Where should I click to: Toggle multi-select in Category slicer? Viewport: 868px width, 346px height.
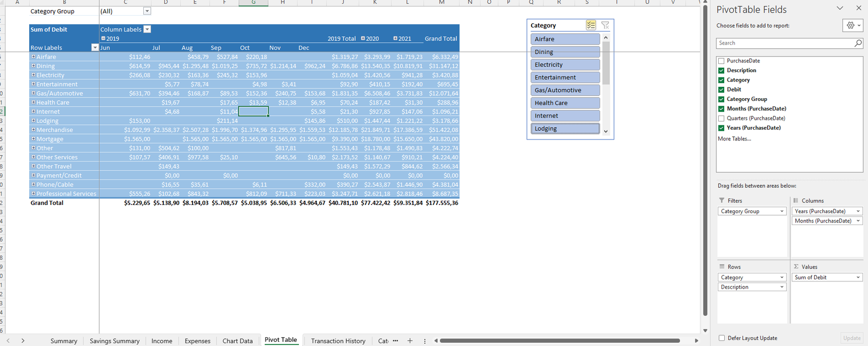coord(591,25)
